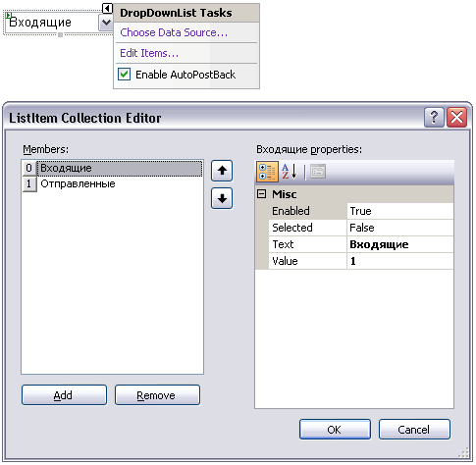Select the Enabled property name
Viewport: 476px width, 465px height.
[307, 211]
